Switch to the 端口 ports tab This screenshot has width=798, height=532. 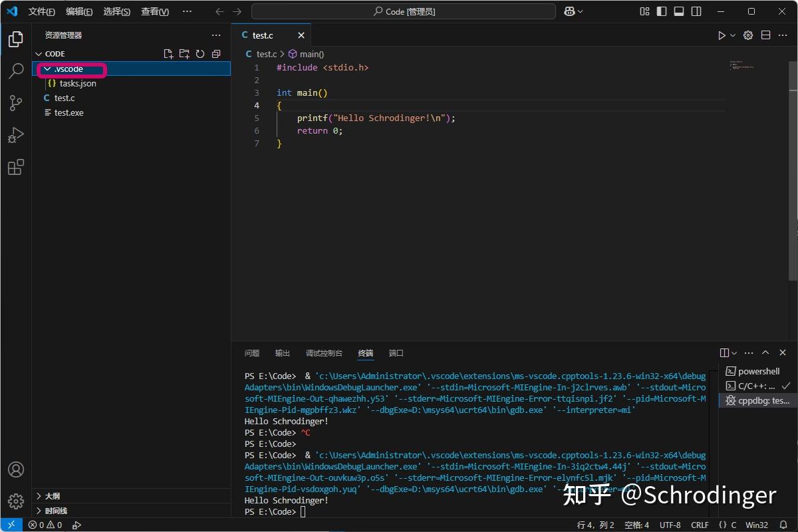click(396, 353)
